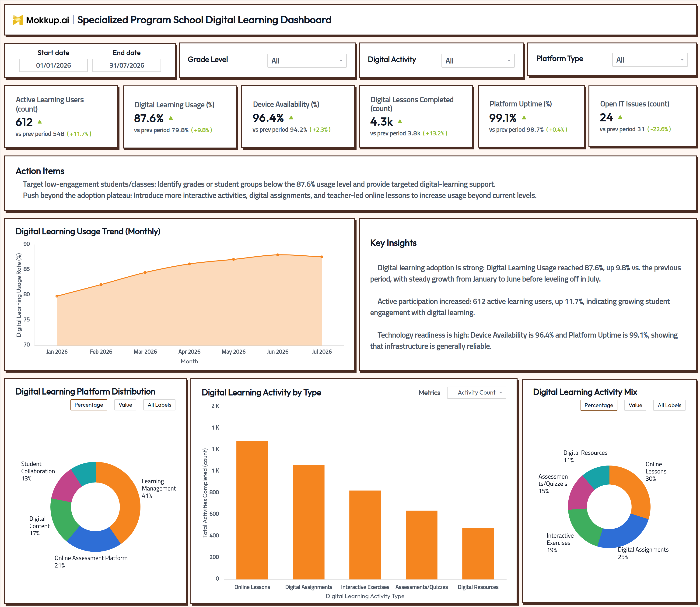
Task: Click the Feb 2026 data point on trend
Action: [101, 285]
